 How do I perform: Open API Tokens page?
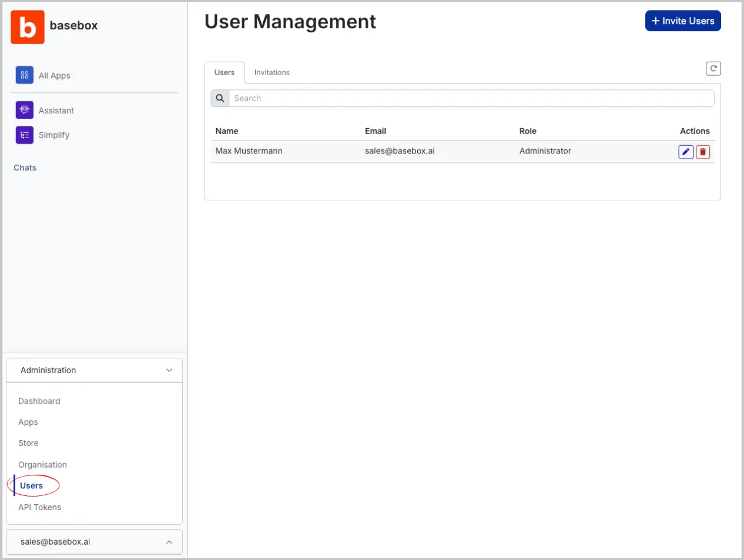[x=39, y=507]
